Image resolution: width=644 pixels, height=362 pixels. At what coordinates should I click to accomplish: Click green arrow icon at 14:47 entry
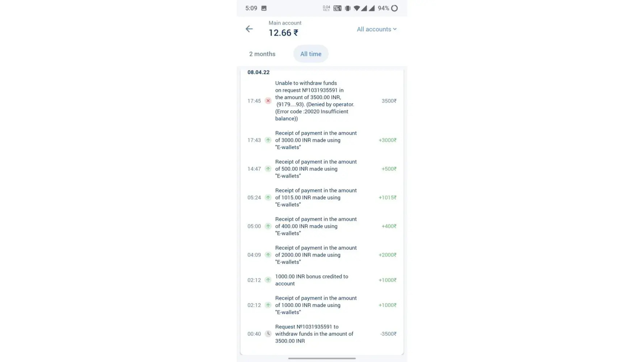coord(268,169)
